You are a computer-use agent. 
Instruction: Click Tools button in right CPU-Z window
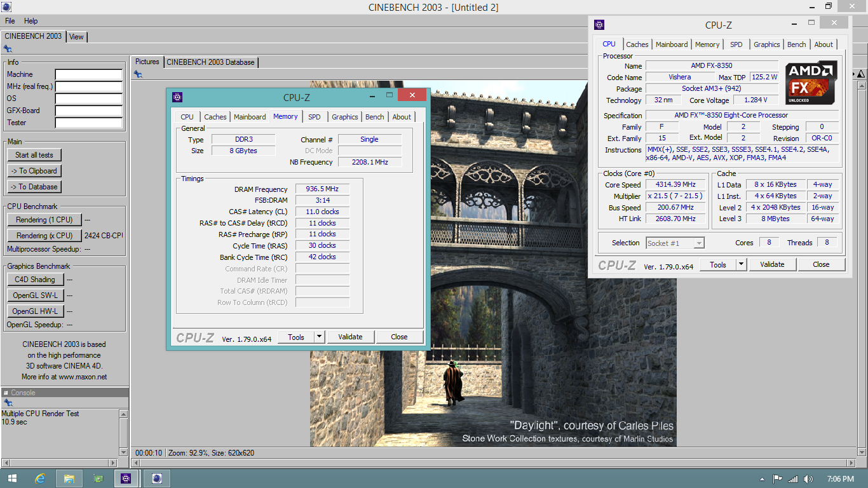[x=718, y=264]
